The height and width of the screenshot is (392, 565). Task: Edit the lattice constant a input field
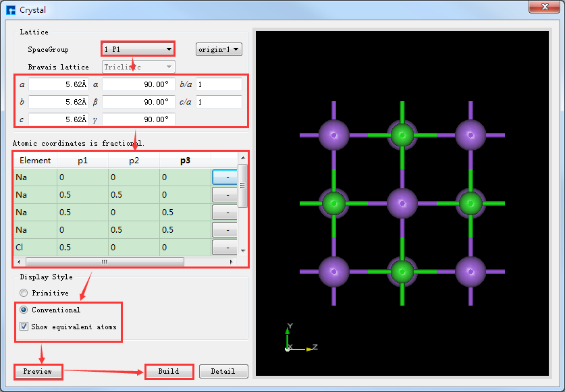(x=59, y=84)
